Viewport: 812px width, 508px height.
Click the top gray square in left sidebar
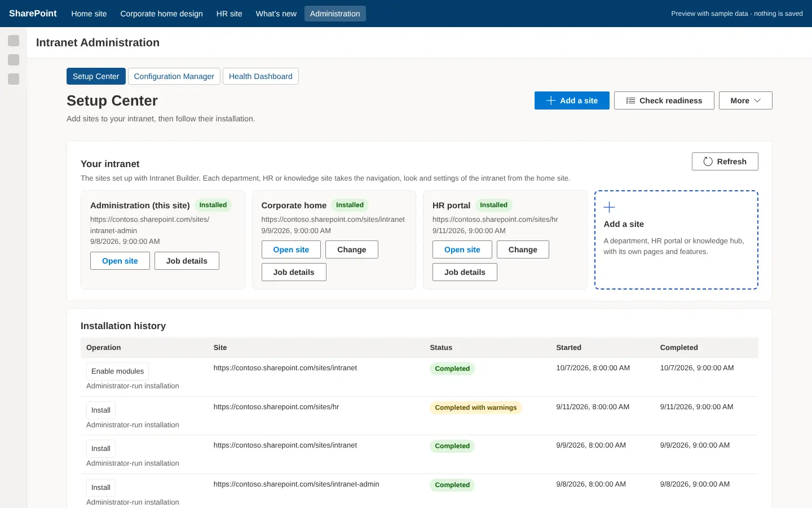pos(14,41)
